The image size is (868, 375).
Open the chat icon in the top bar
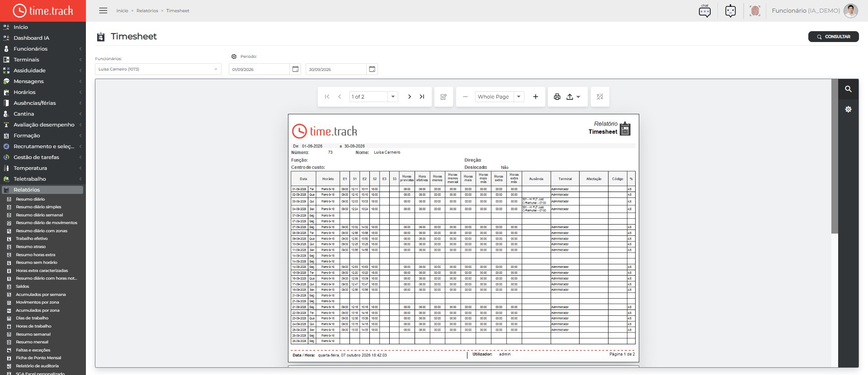(x=704, y=11)
